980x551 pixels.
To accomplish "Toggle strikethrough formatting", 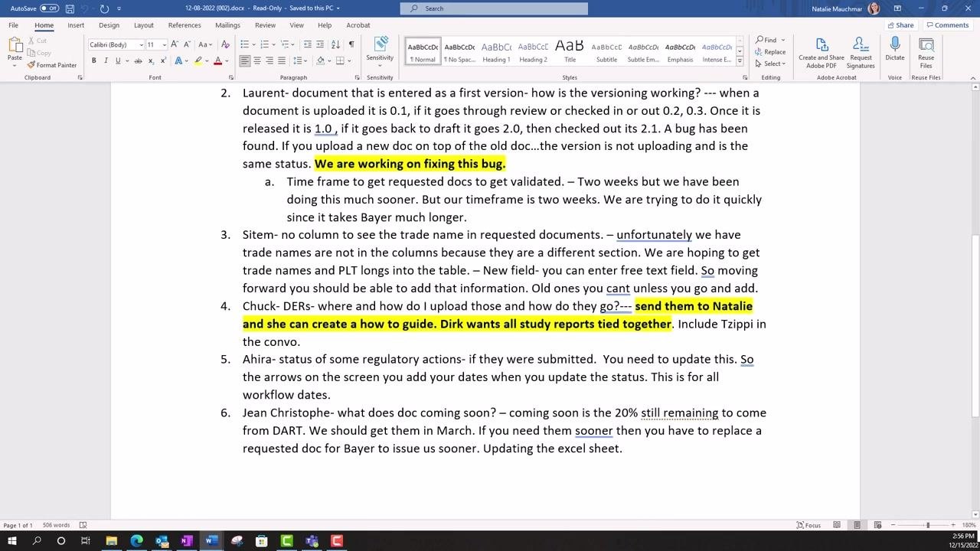I will pos(138,60).
